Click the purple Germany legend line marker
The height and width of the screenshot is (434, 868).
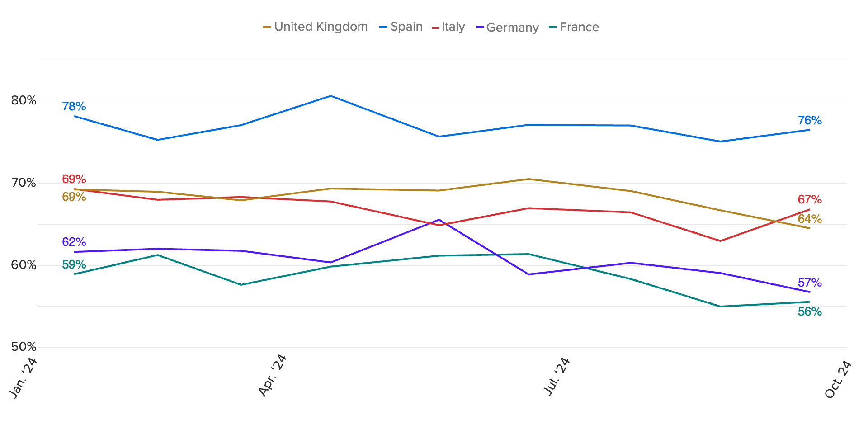coord(481,28)
